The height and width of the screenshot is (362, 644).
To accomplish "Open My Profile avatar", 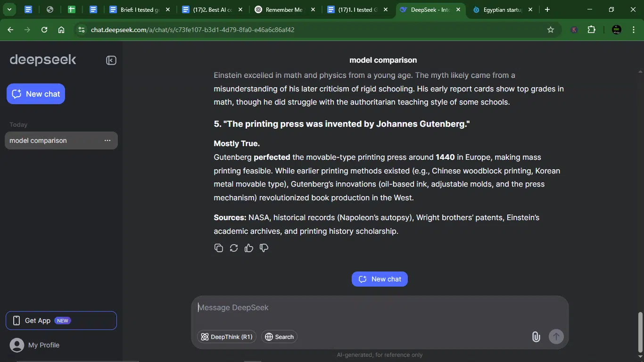I will tap(17, 345).
